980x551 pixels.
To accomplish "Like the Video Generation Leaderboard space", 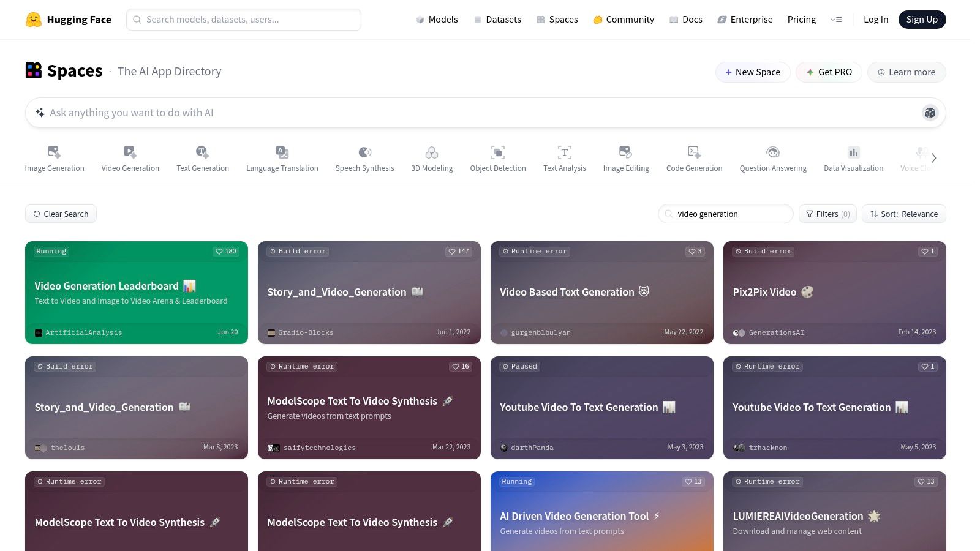I will pyautogui.click(x=225, y=251).
